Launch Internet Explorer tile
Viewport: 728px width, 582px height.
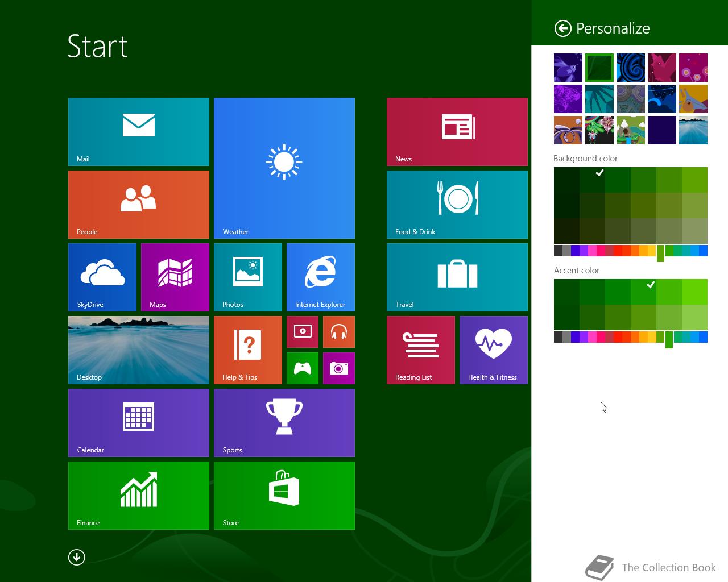[321, 277]
